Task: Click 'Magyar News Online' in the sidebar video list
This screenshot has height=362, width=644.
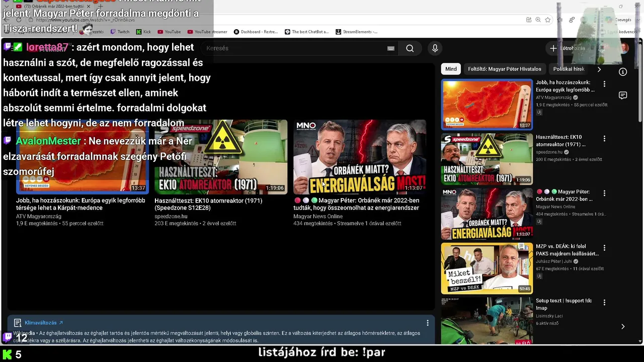Action: pos(555,207)
